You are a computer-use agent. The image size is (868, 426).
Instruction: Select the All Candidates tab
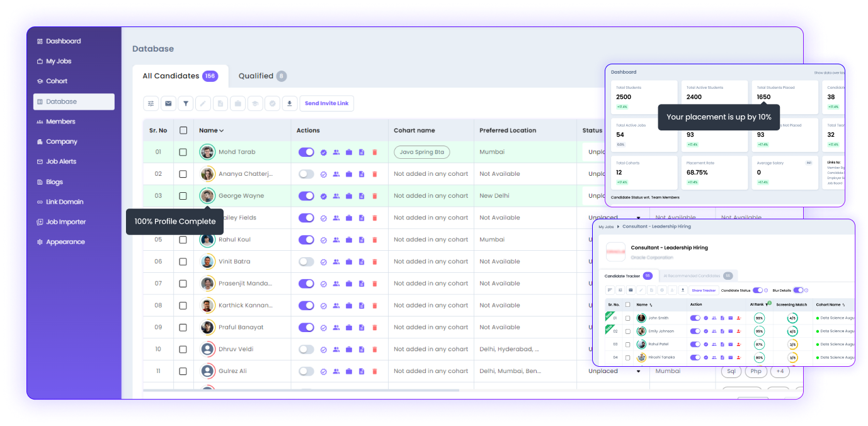(173, 76)
